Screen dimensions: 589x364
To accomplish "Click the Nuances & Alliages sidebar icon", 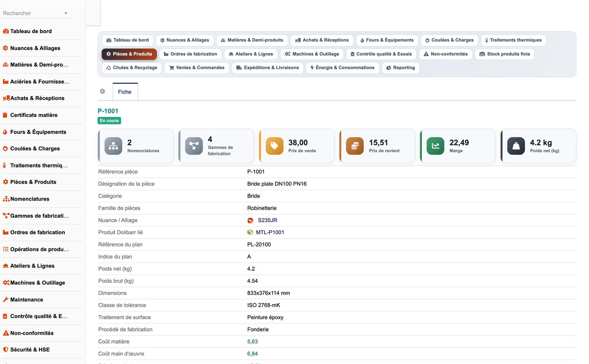I will tap(6, 48).
